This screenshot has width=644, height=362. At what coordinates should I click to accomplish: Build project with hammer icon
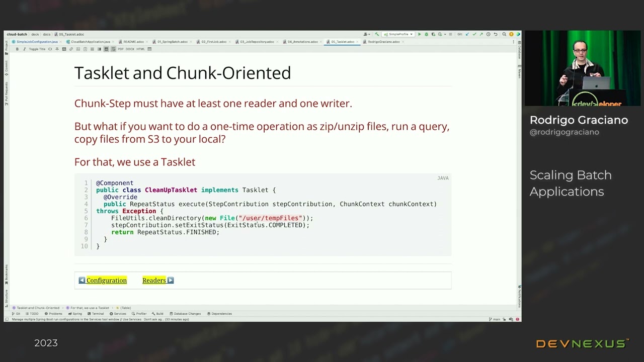[377, 34]
